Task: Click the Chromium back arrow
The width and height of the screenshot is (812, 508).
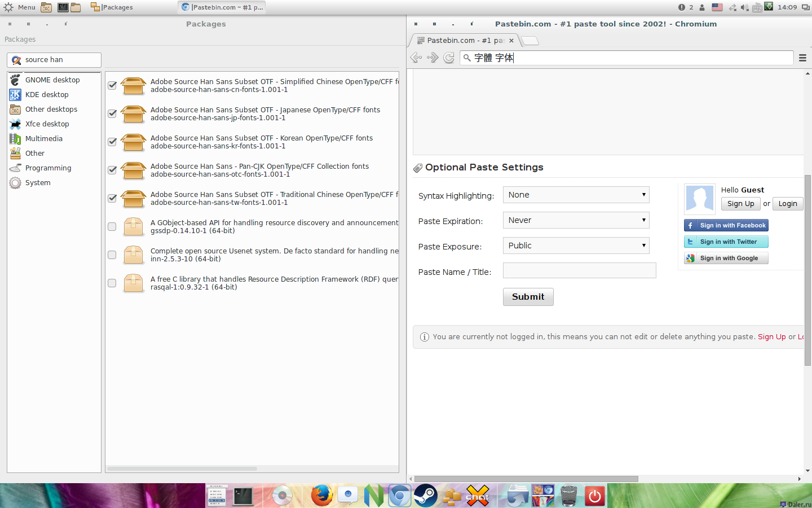Action: tap(416, 58)
